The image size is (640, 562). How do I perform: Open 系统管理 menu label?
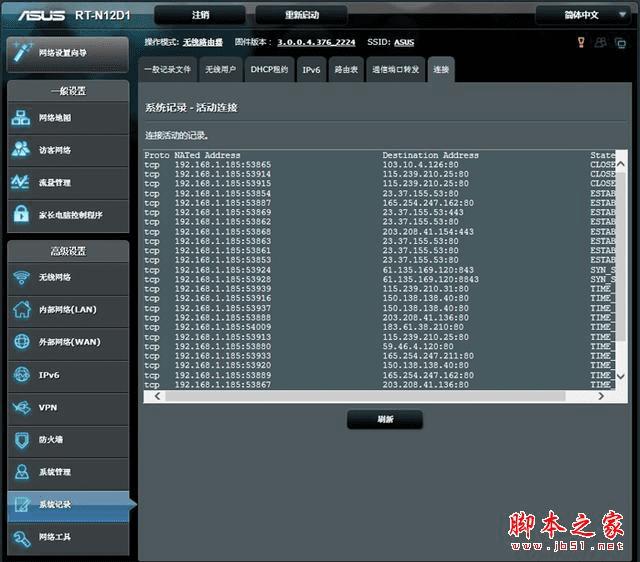55,472
